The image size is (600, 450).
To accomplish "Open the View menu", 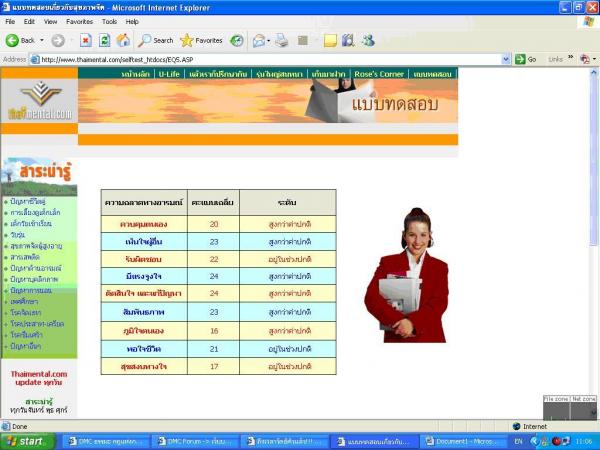I will click(x=49, y=21).
